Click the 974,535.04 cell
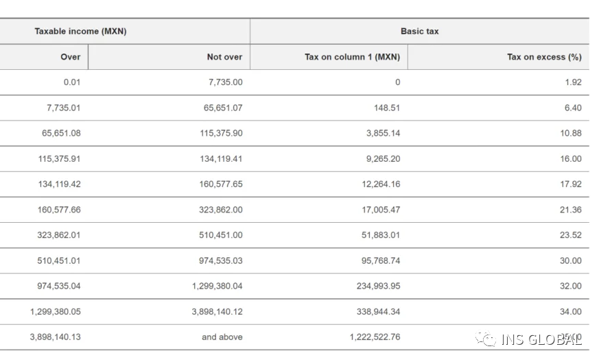Screen dimensions: 601x364 click(58, 286)
